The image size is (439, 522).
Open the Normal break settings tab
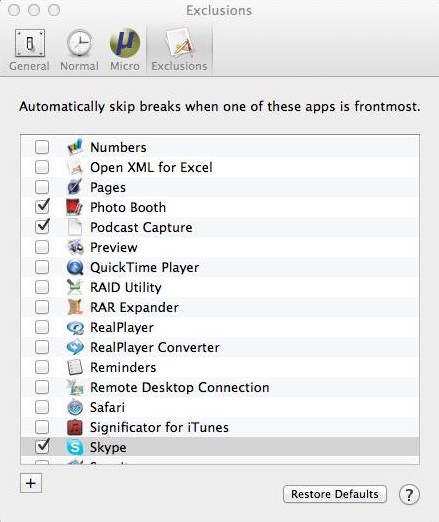coord(79,50)
